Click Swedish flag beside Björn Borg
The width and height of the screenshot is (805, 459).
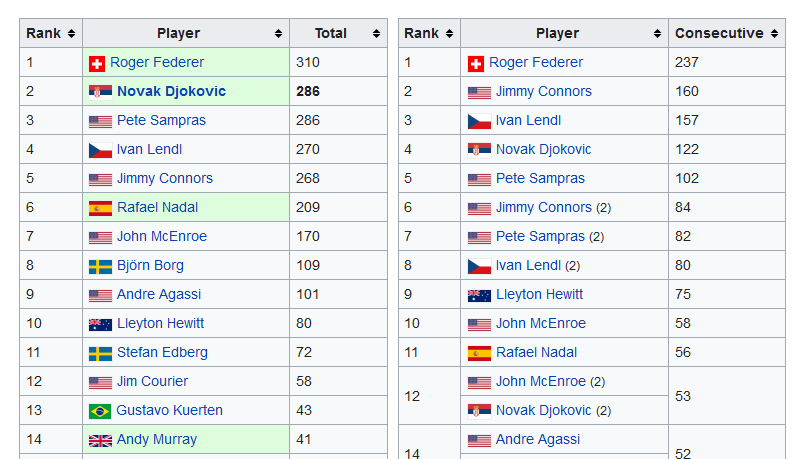click(x=100, y=266)
